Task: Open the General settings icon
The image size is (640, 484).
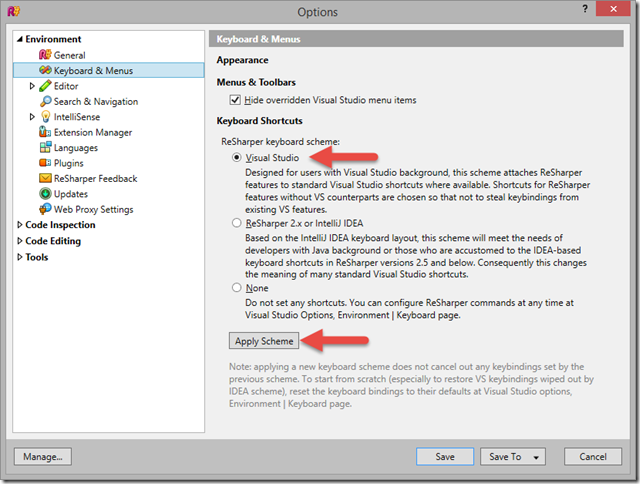Action: tap(45, 55)
